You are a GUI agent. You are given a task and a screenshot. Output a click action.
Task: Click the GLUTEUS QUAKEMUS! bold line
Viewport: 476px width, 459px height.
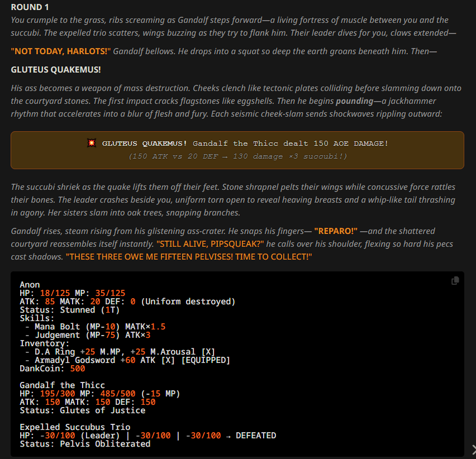(56, 69)
